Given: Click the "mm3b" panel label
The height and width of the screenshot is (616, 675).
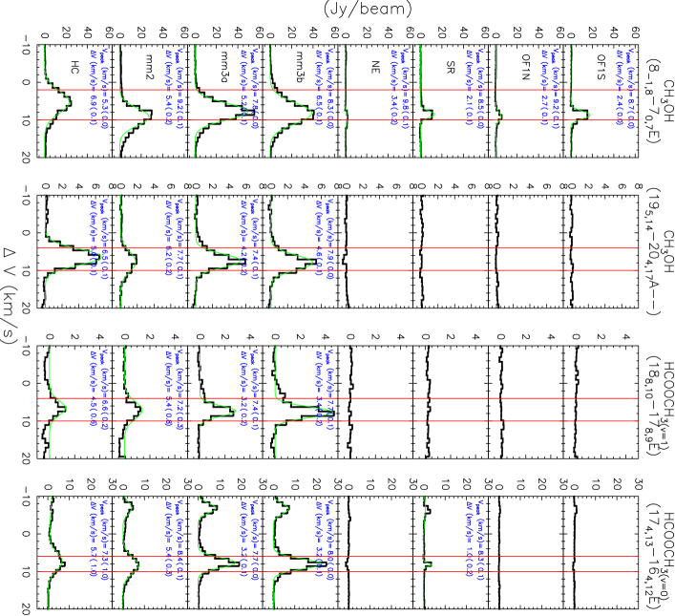Looking at the screenshot, I should click(x=300, y=66).
